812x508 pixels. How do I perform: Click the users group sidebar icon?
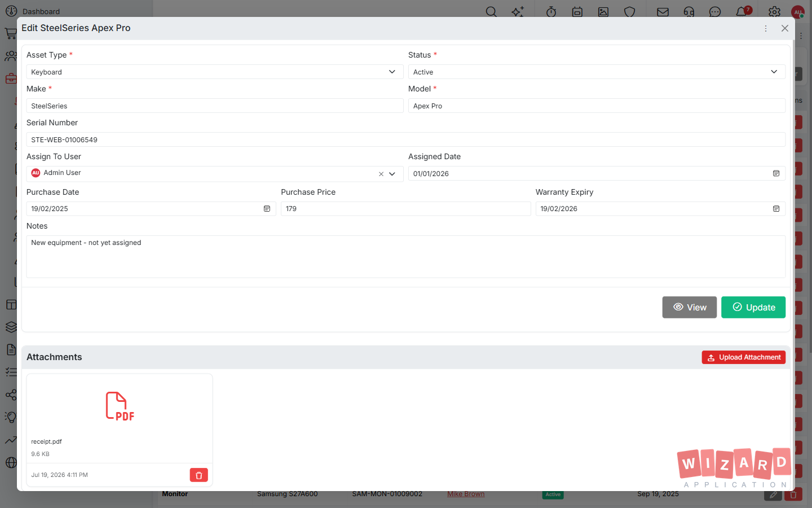[x=11, y=56]
